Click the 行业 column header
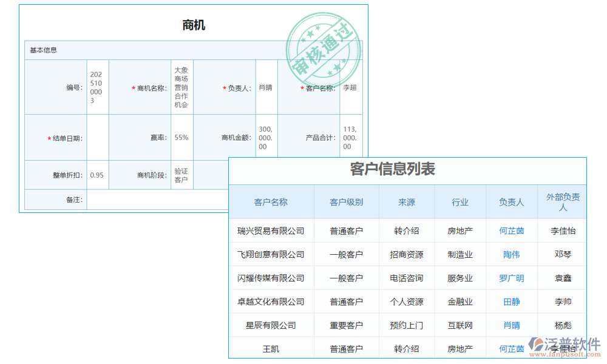The width and height of the screenshot is (607, 364). (460, 201)
